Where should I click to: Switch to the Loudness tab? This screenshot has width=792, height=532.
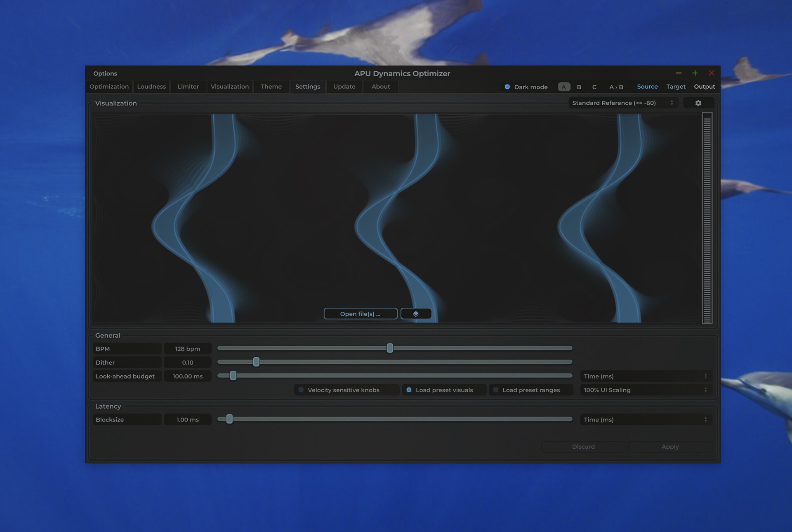click(x=151, y=87)
